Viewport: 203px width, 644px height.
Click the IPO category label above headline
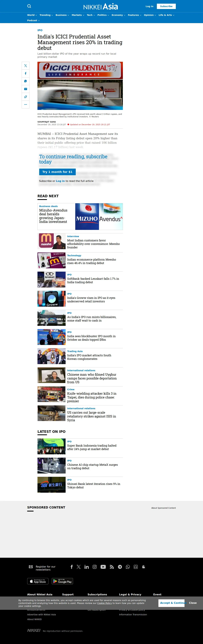tap(40, 30)
